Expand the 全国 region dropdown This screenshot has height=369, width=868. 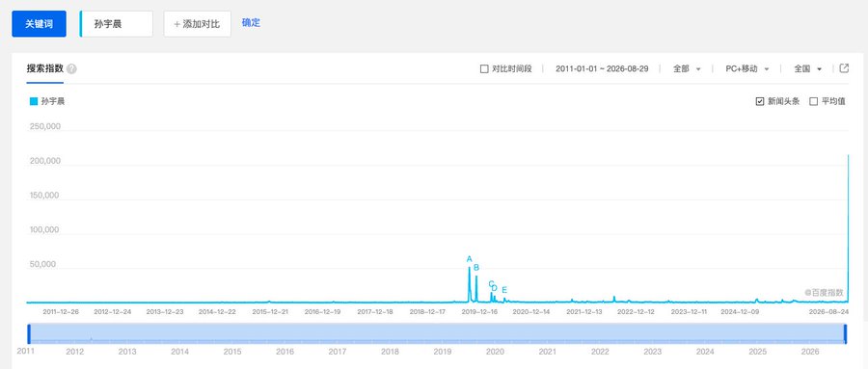coord(807,69)
